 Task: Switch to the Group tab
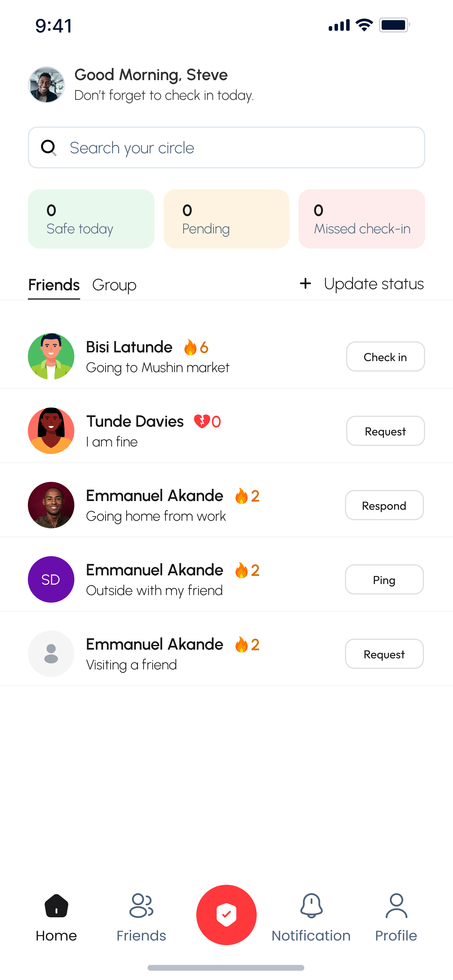point(114,285)
